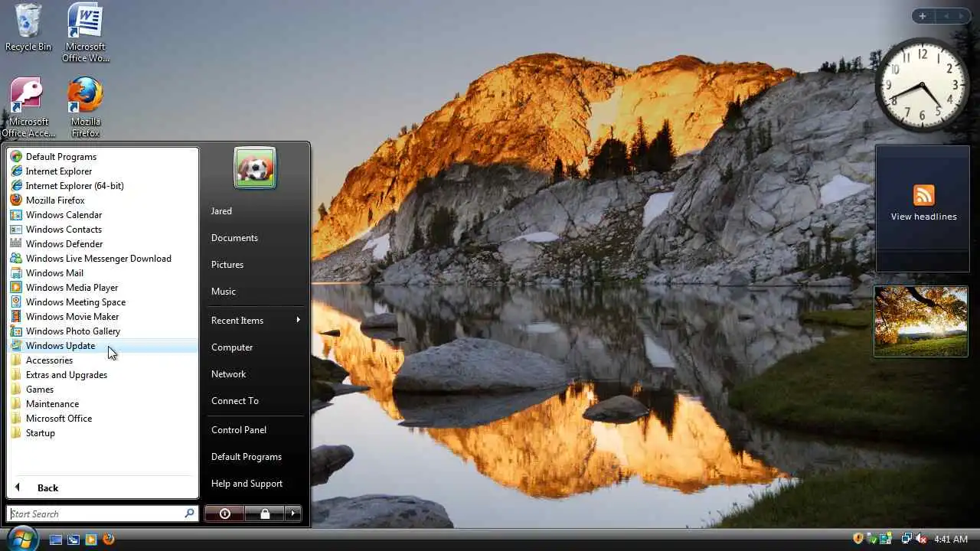Click the muted volume tray icon

[921, 539]
